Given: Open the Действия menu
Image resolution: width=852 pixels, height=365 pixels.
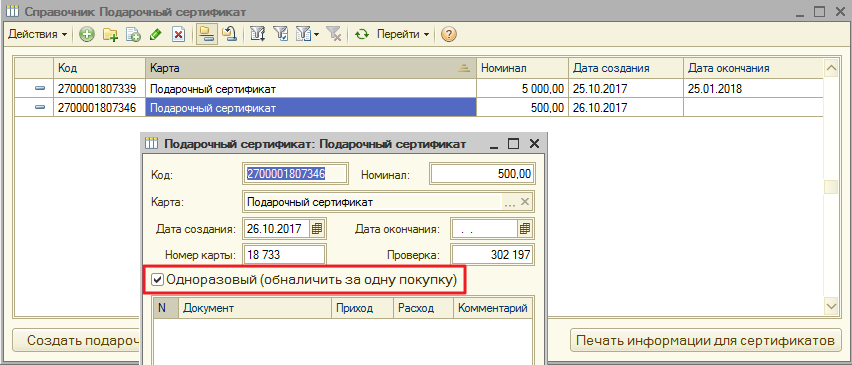Looking at the screenshot, I should 37,34.
